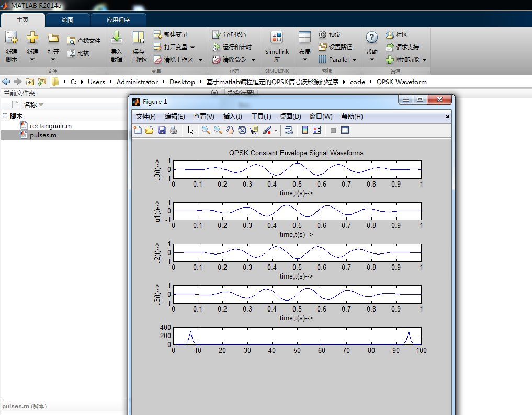Click 'Users' in the folder path
Screen dimensions: 532x415
pos(96,82)
